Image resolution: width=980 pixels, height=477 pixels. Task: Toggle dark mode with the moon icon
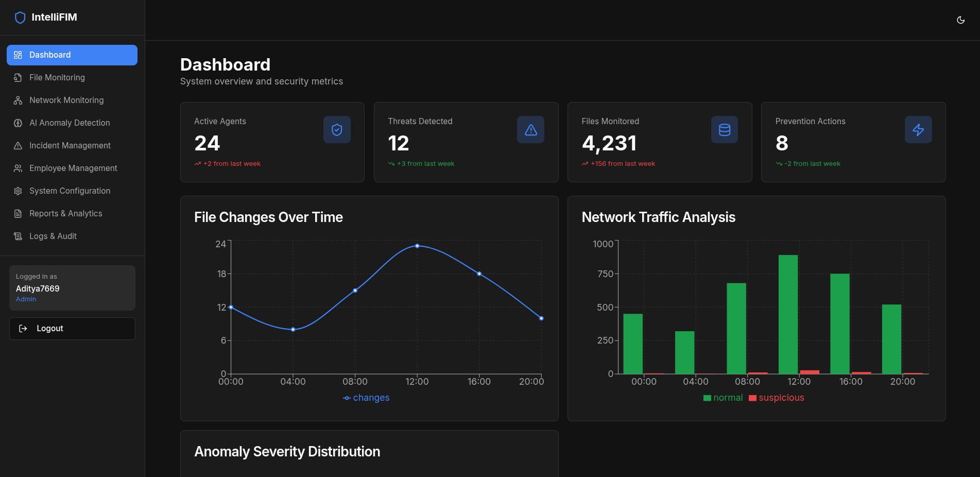coord(960,20)
